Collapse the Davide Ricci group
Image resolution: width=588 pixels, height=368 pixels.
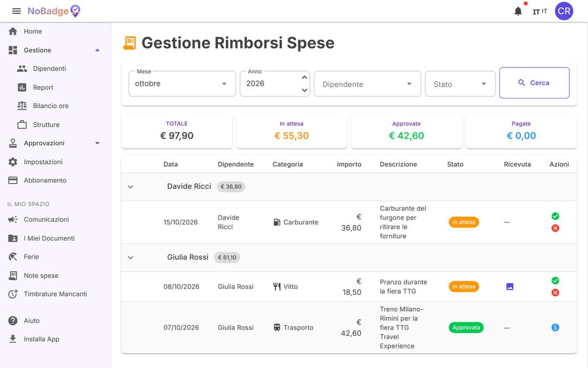point(130,187)
